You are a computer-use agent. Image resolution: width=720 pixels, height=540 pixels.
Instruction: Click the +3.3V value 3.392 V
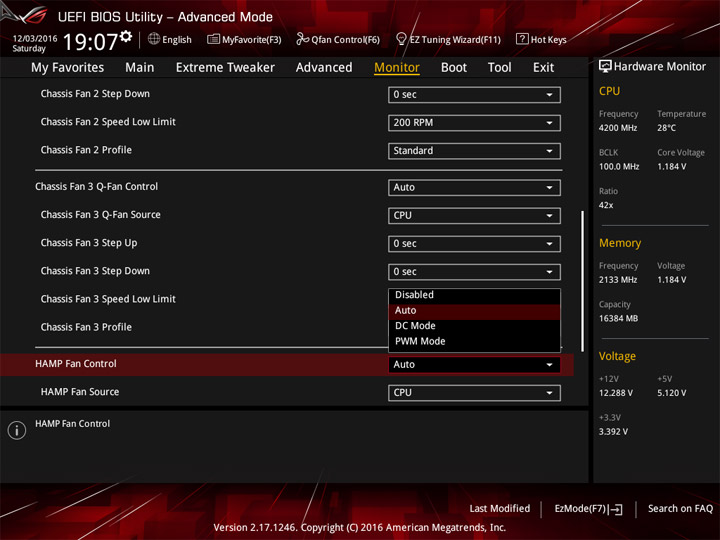(613, 432)
